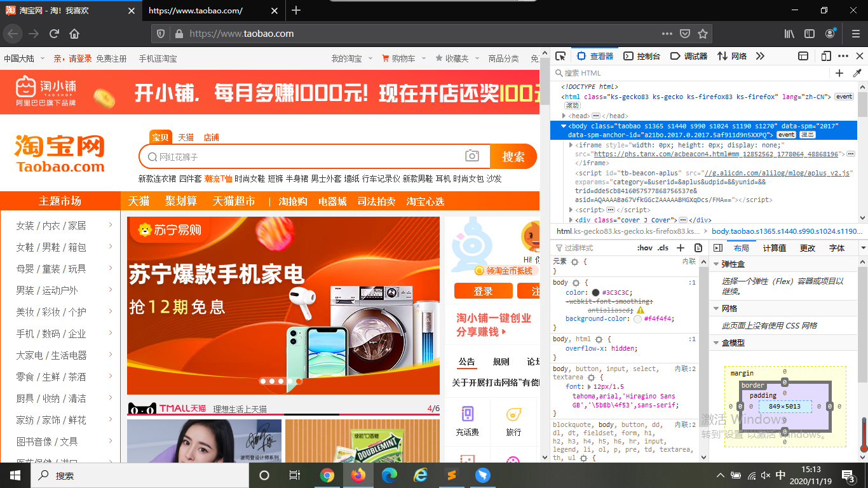Open the 字体 fonts tab
The height and width of the screenshot is (488, 868).
click(837, 248)
